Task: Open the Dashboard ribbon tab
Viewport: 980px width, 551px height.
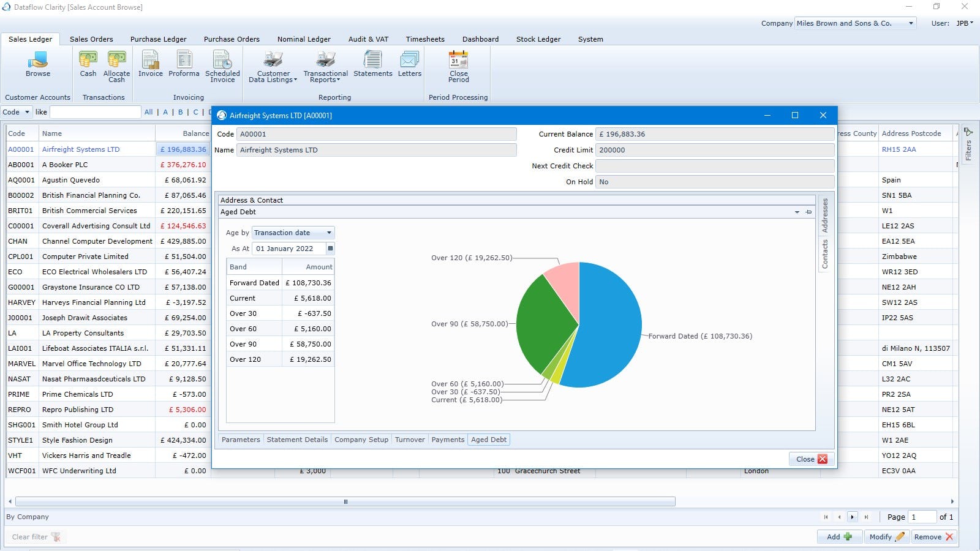Action: (x=480, y=39)
